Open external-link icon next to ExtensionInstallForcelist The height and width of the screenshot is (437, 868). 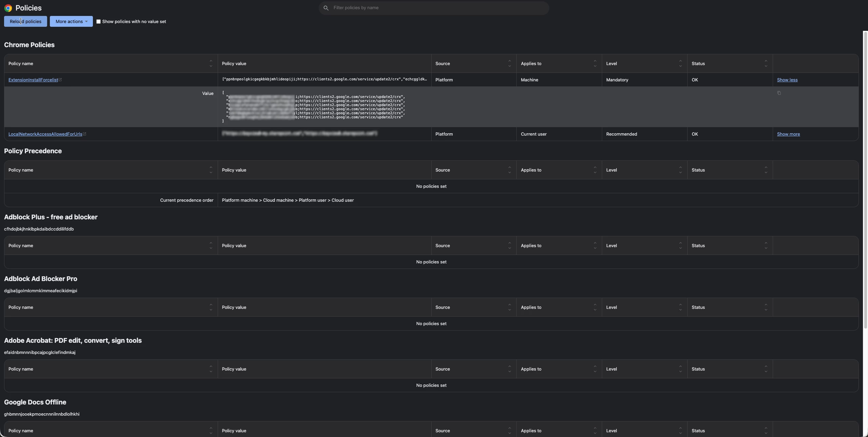point(60,80)
